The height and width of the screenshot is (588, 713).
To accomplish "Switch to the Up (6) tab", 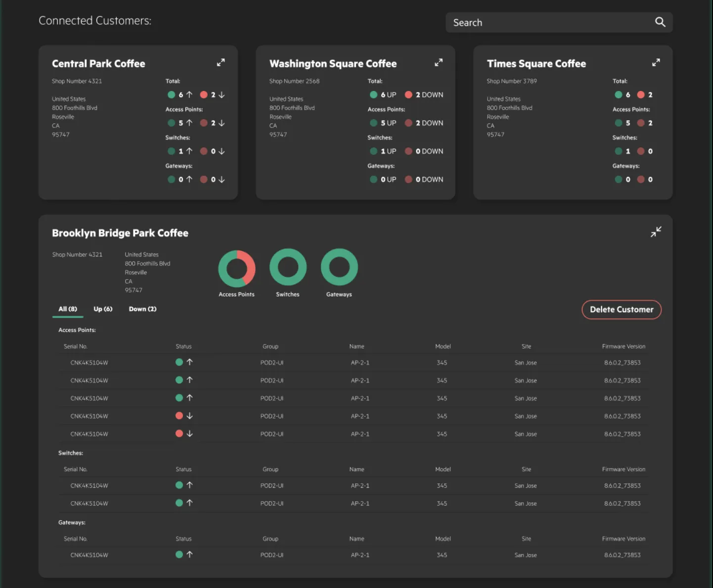I will click(103, 309).
